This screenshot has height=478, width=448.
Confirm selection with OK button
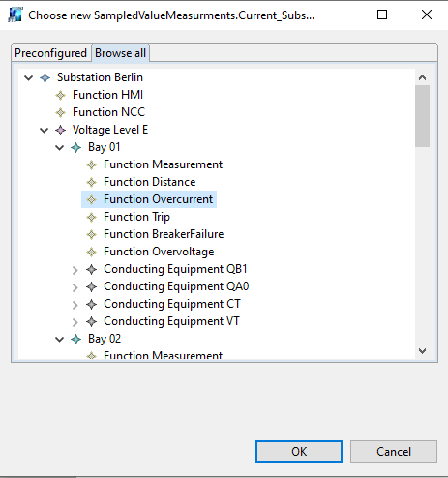tap(299, 452)
